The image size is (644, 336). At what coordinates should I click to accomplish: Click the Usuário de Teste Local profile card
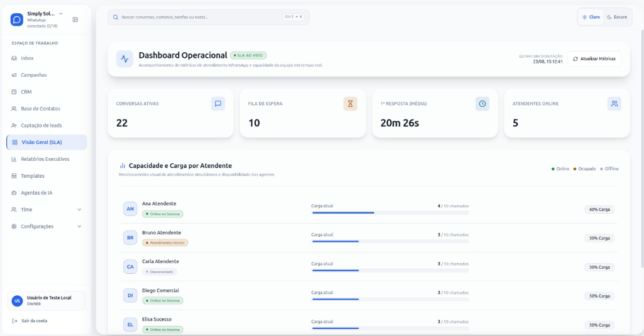47,301
